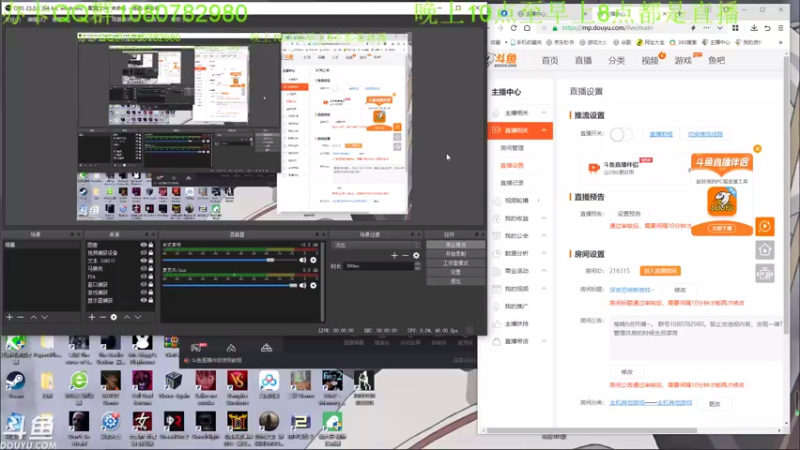Expand 商业活动 sidebar section
The image size is (800, 450).
(x=520, y=271)
